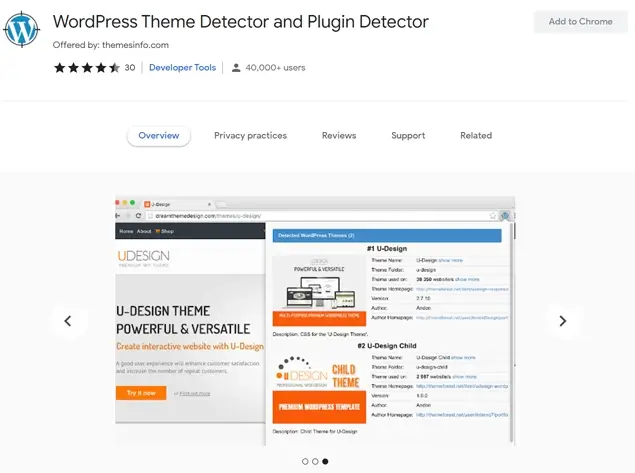Select the third carousel dot
Viewport: 635px width, 473px height.
click(325, 461)
